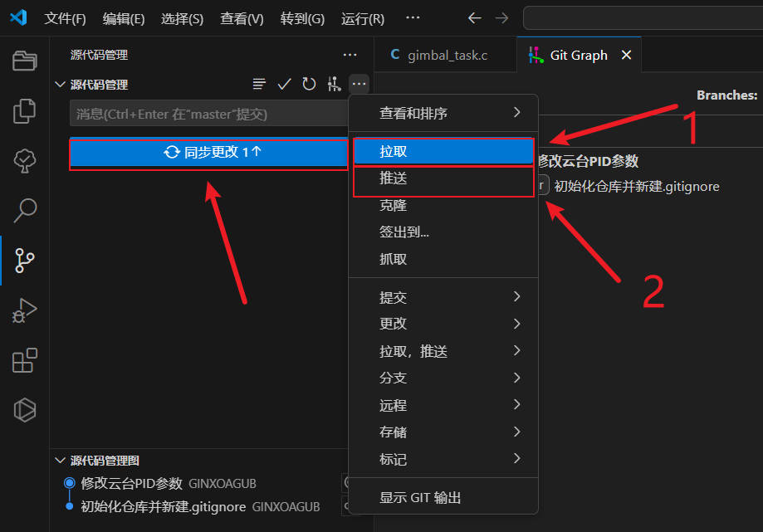Click the commit message input field

click(208, 114)
